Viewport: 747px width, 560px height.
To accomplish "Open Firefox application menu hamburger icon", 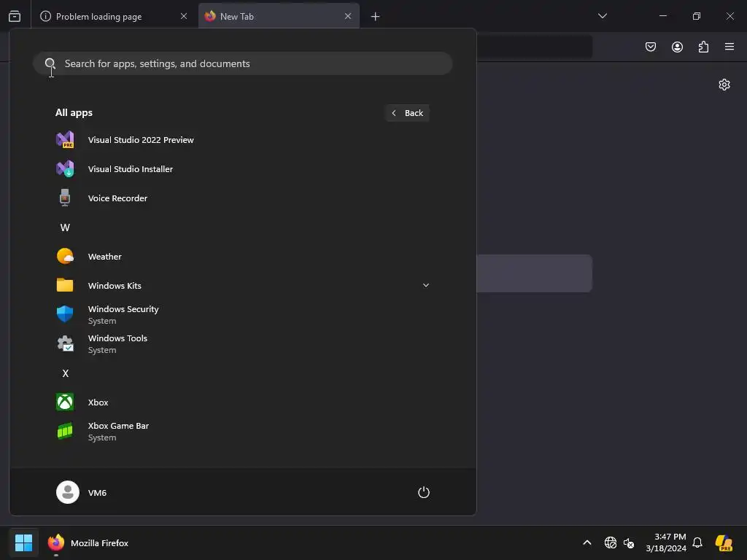I will tap(729, 47).
